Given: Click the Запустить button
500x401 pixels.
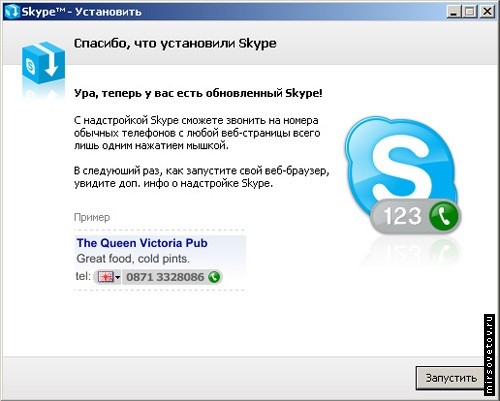Looking at the screenshot, I should coord(451,378).
